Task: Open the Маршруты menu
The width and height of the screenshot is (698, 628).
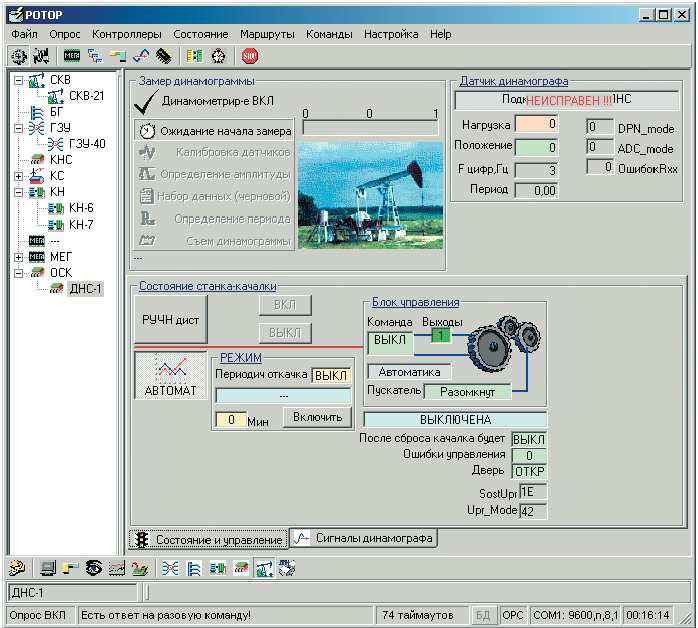Action: point(268,34)
